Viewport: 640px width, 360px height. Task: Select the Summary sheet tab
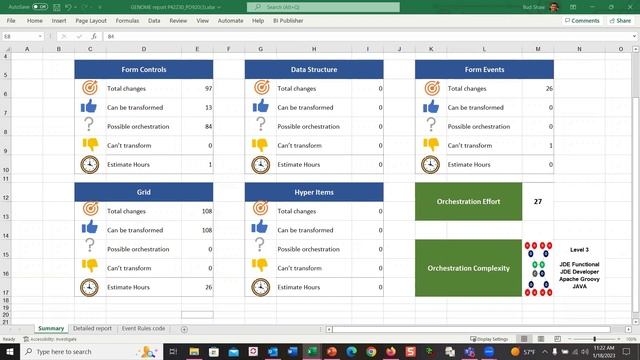click(x=51, y=329)
